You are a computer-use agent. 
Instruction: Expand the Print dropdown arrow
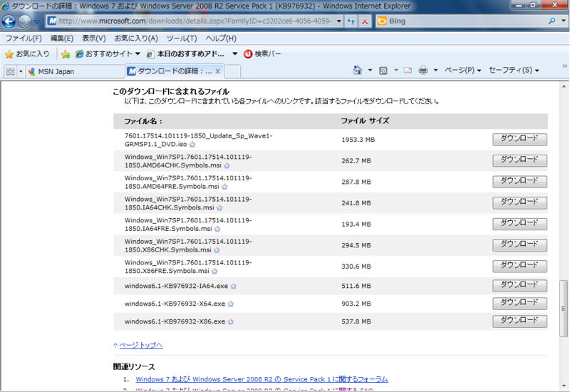click(x=435, y=70)
